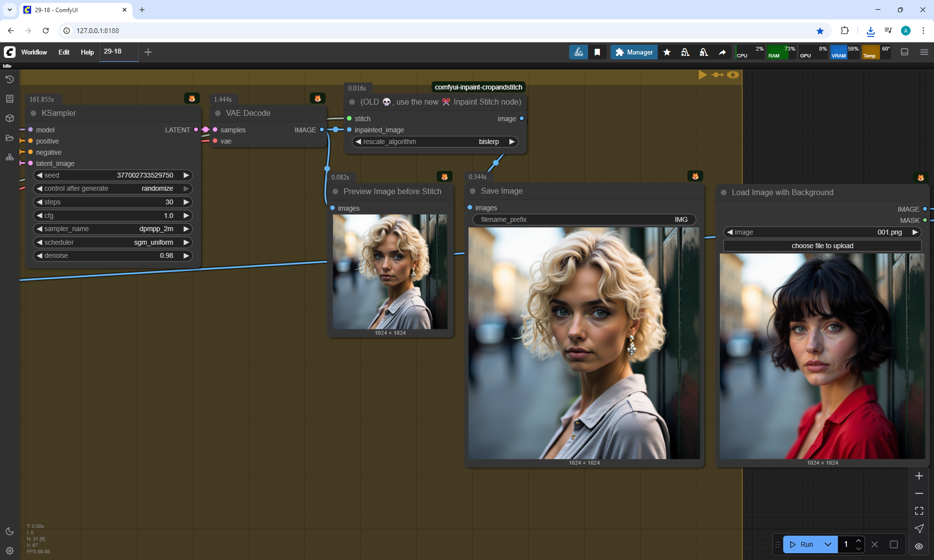The width and height of the screenshot is (934, 560).
Task: Click the share arrow icon
Action: [x=722, y=52]
